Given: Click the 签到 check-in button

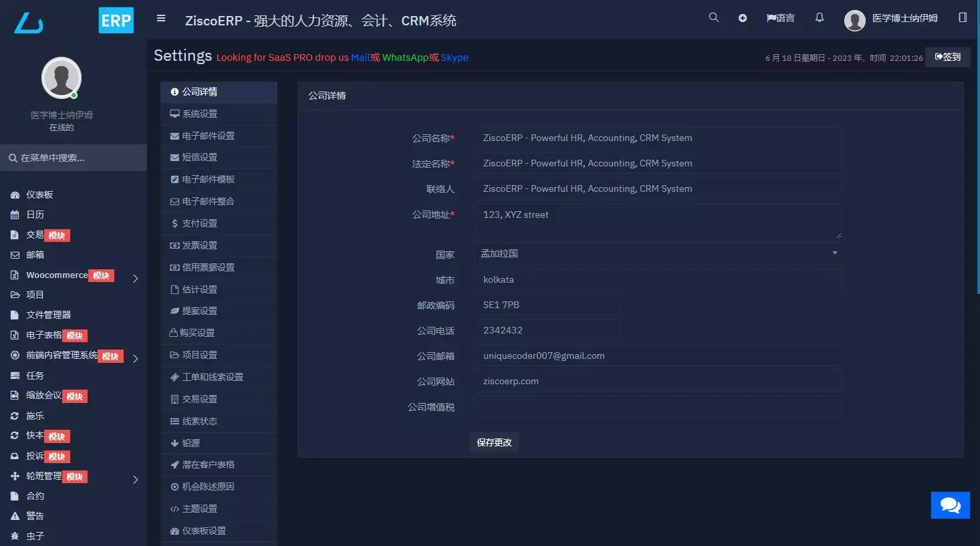Looking at the screenshot, I should pyautogui.click(x=947, y=57).
